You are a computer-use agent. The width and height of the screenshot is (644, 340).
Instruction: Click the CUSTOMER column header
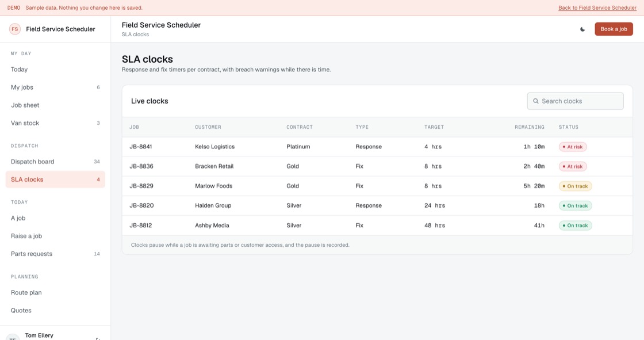coord(208,127)
